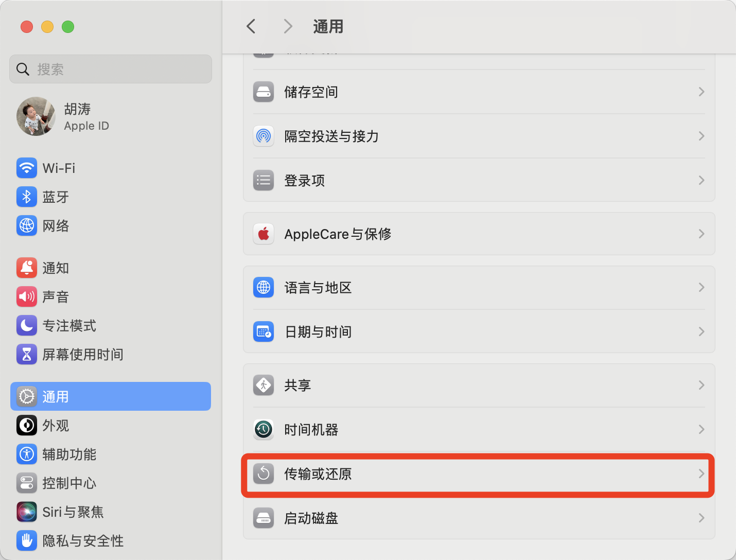Select 隐私与安全性 in the sidebar
This screenshot has height=560, width=736.
[82, 541]
